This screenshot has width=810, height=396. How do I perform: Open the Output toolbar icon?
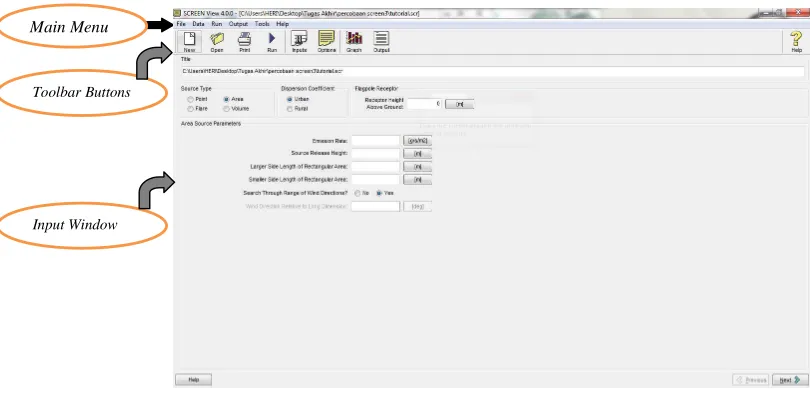pyautogui.click(x=381, y=41)
